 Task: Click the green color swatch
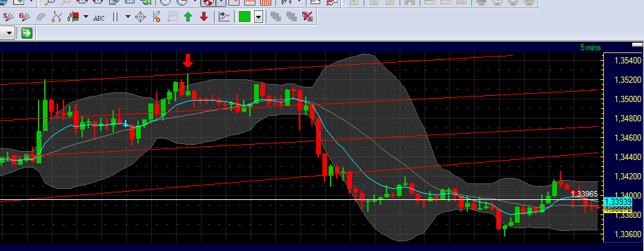pyautogui.click(x=245, y=17)
